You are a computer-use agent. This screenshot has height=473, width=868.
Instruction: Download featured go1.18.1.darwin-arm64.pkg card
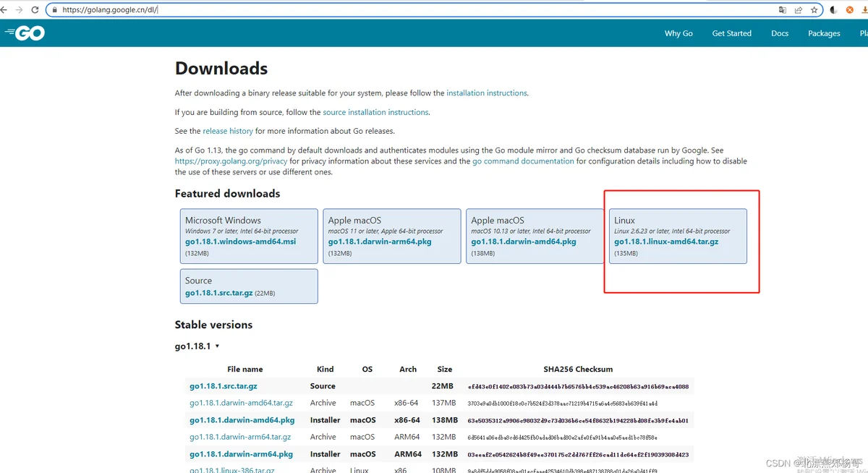pyautogui.click(x=391, y=236)
